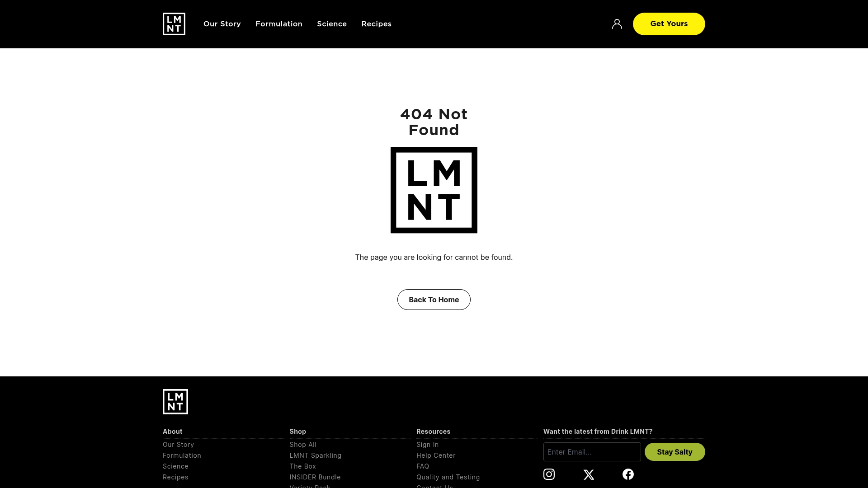The width and height of the screenshot is (868, 488).
Task: Visit Help Center footer link
Action: coord(436,455)
